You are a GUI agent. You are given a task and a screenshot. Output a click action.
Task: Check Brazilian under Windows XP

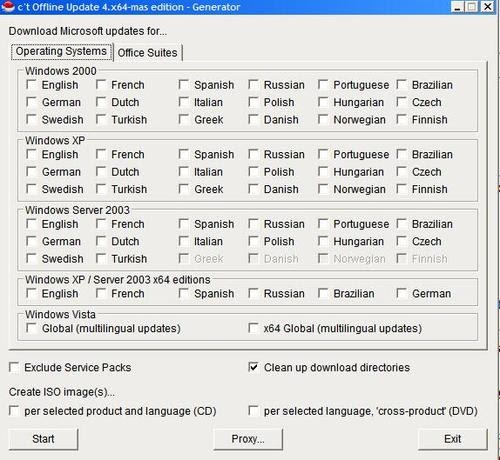pyautogui.click(x=402, y=154)
